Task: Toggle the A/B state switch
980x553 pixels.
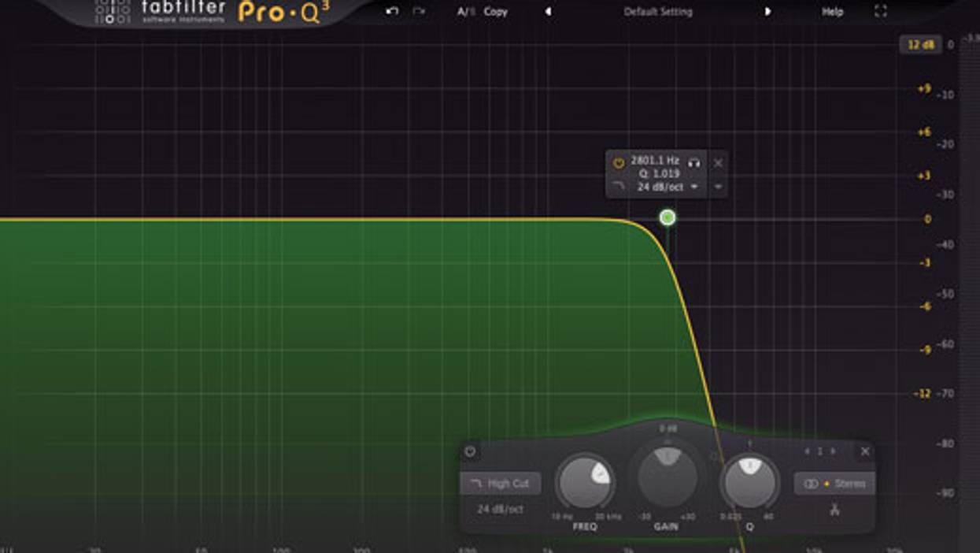Action: click(466, 12)
